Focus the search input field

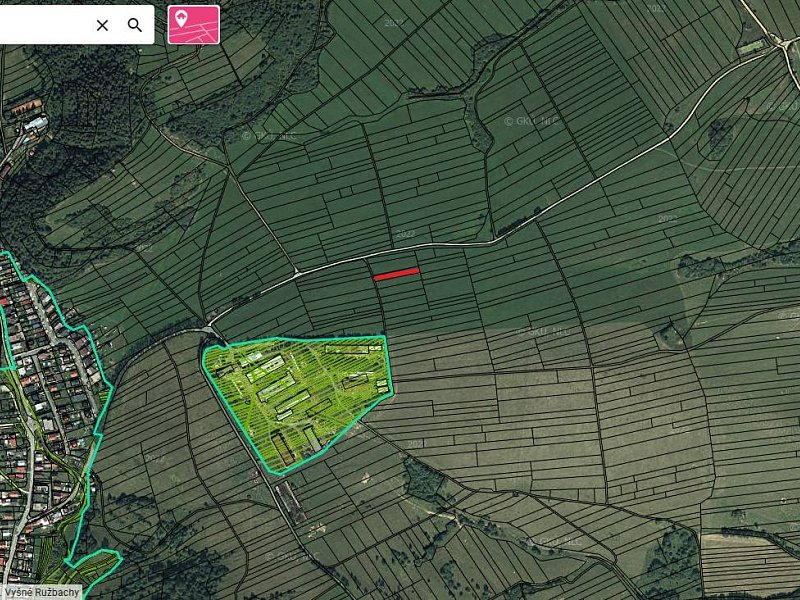[x=45, y=25]
